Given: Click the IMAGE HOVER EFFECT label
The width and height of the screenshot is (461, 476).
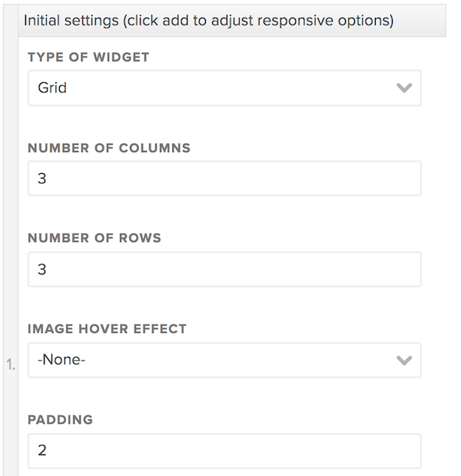Looking at the screenshot, I should coord(107,329).
